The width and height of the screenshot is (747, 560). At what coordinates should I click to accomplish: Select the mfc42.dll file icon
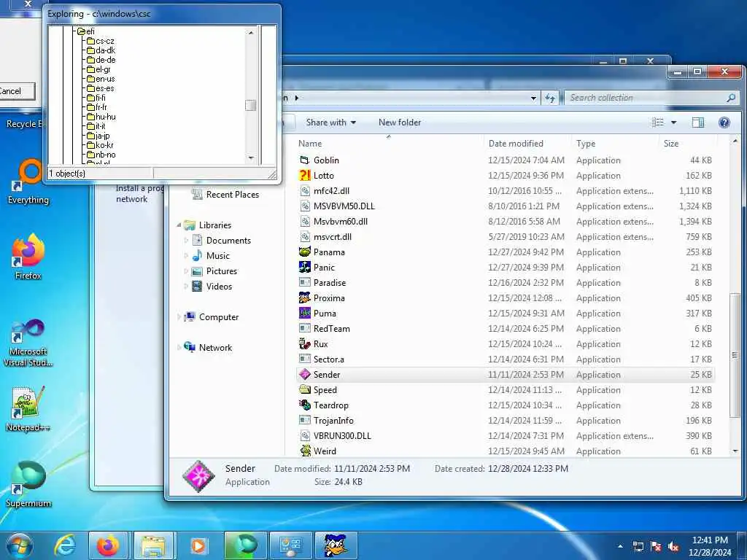point(304,190)
